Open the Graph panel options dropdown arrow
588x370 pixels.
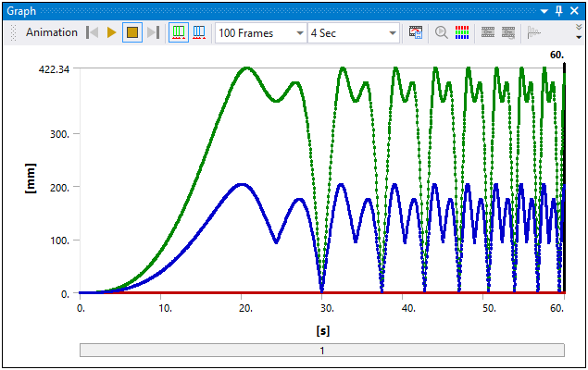tap(544, 11)
